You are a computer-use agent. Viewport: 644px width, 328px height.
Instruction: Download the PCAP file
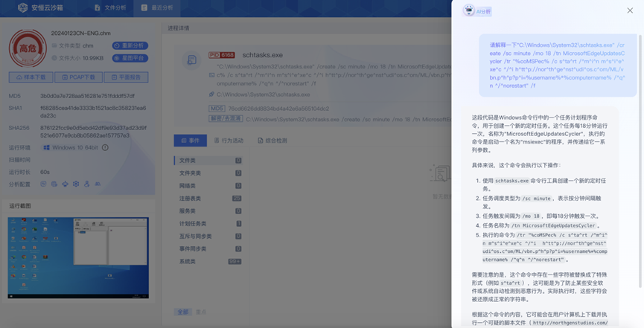point(79,77)
